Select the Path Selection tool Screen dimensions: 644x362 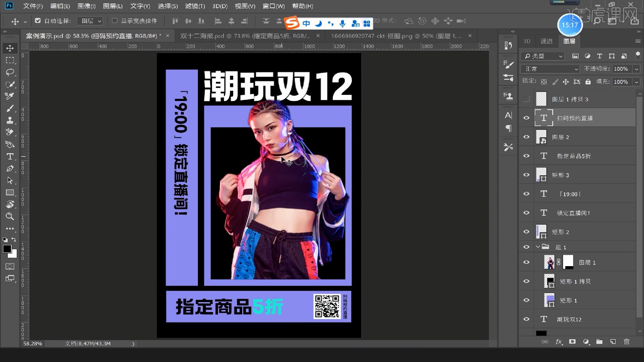tap(10, 181)
